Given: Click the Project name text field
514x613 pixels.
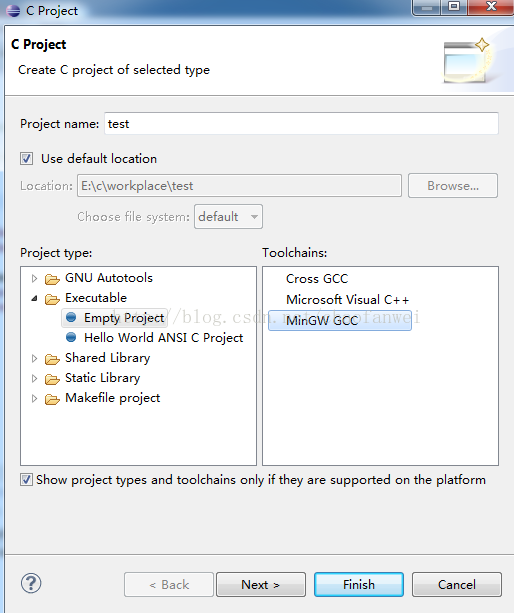Looking at the screenshot, I should (301, 124).
